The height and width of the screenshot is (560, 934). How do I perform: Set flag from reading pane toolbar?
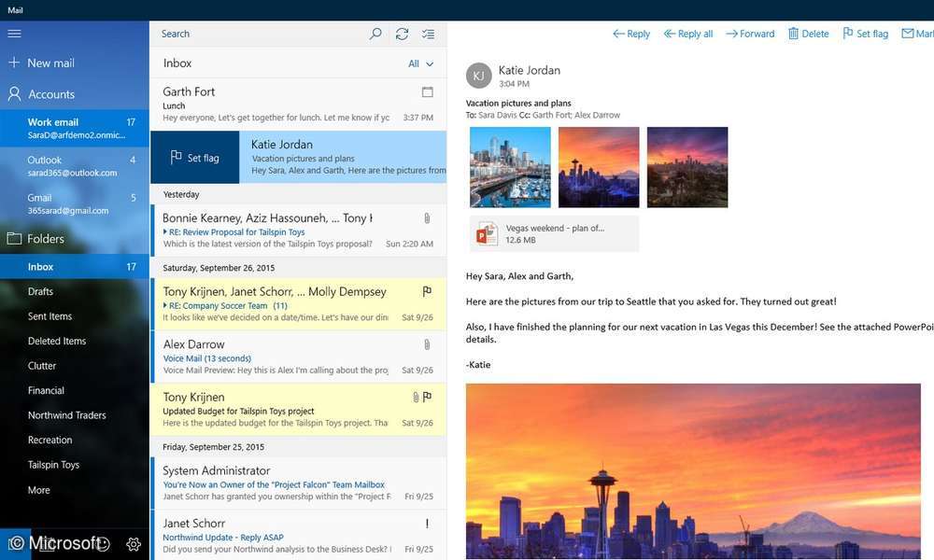click(865, 34)
